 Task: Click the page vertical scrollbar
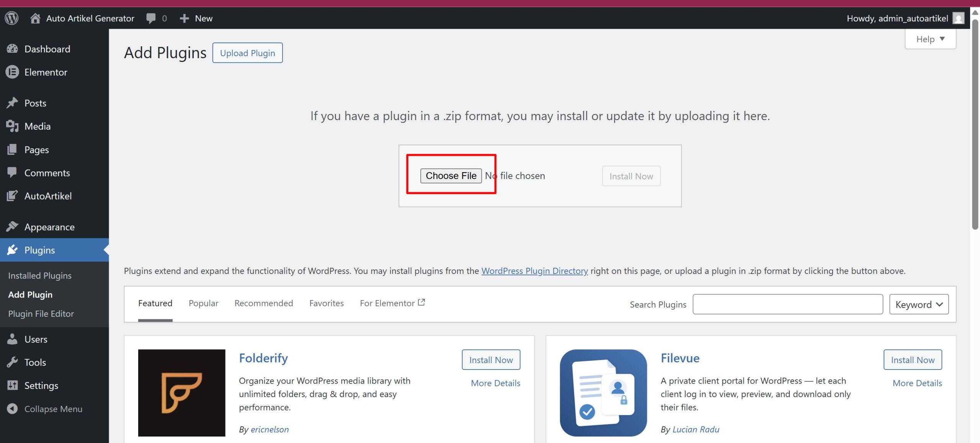[975, 122]
